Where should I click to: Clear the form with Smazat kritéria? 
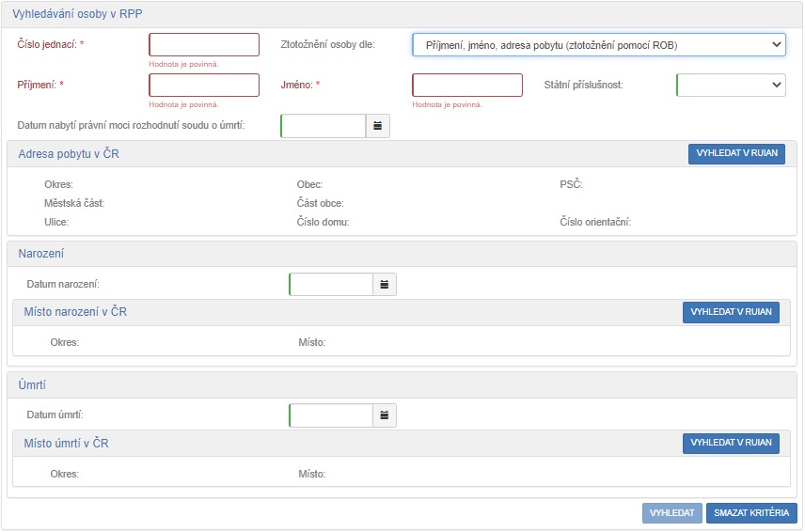click(x=751, y=513)
